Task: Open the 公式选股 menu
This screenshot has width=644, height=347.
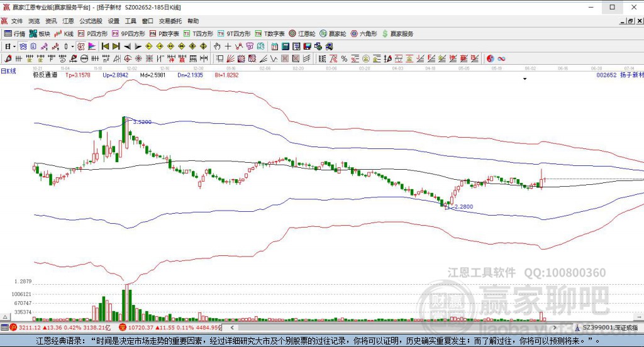Action: (91, 21)
